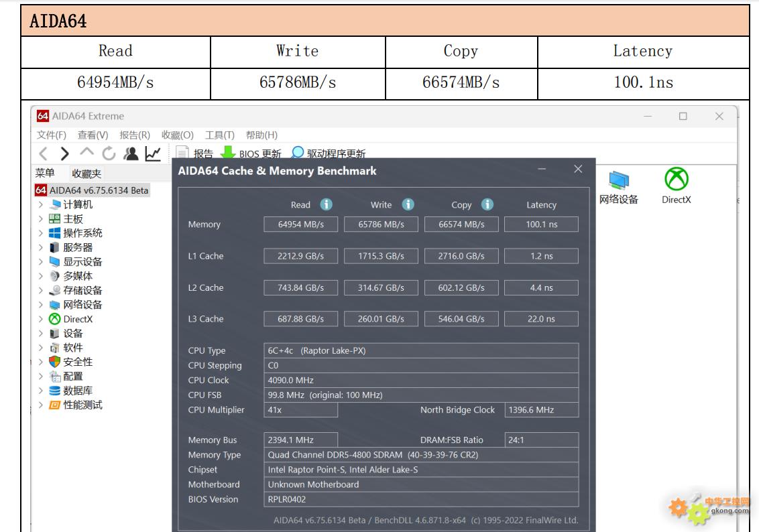Viewport: 759px width, 532px height.
Task: Go back with the left arrow toolbar icon
Action: [x=43, y=154]
